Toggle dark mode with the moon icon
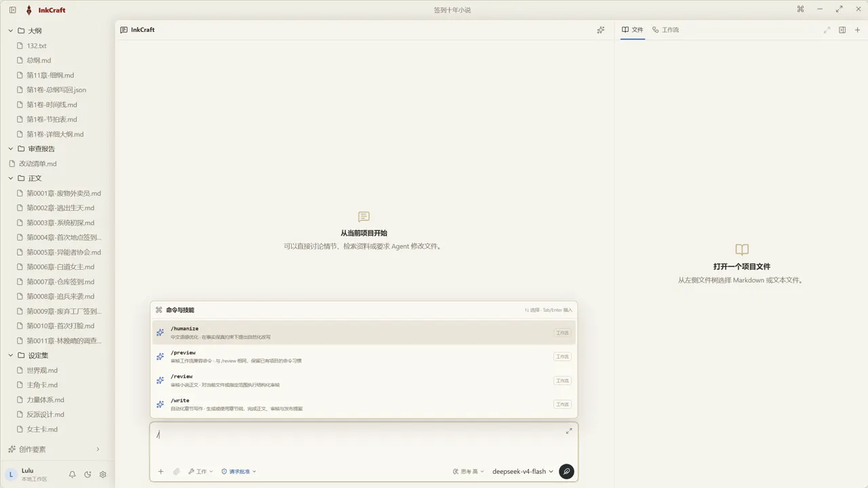Image resolution: width=868 pixels, height=488 pixels. coord(87,474)
